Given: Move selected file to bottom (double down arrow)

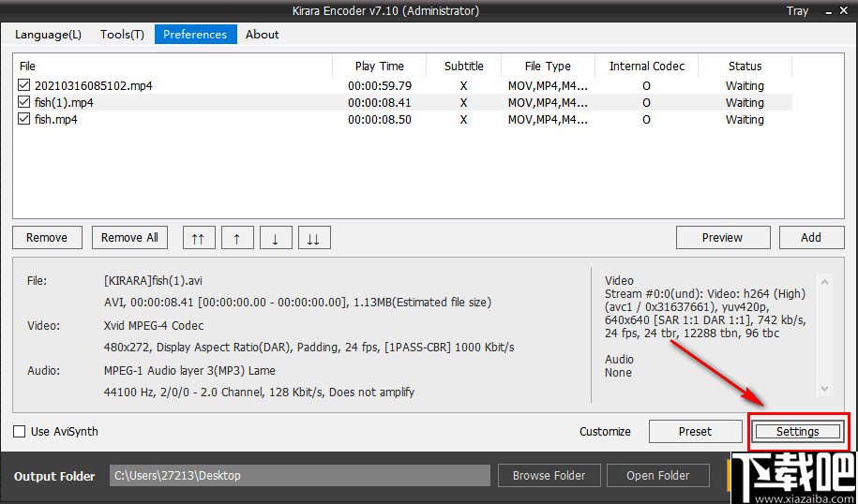Looking at the screenshot, I should click(x=314, y=238).
